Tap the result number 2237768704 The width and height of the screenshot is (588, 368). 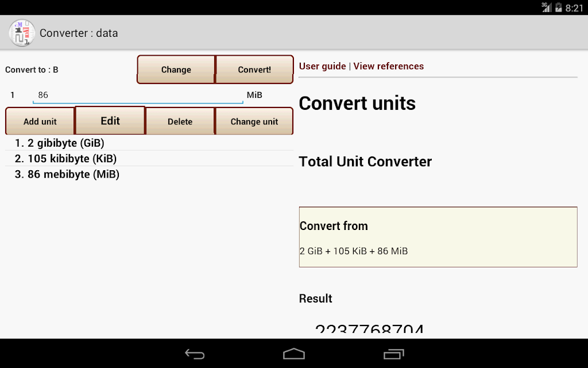pyautogui.click(x=369, y=328)
